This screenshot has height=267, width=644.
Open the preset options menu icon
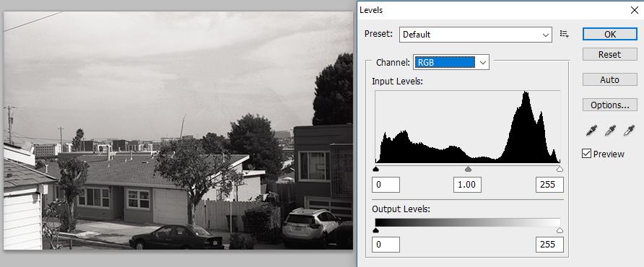tap(565, 35)
